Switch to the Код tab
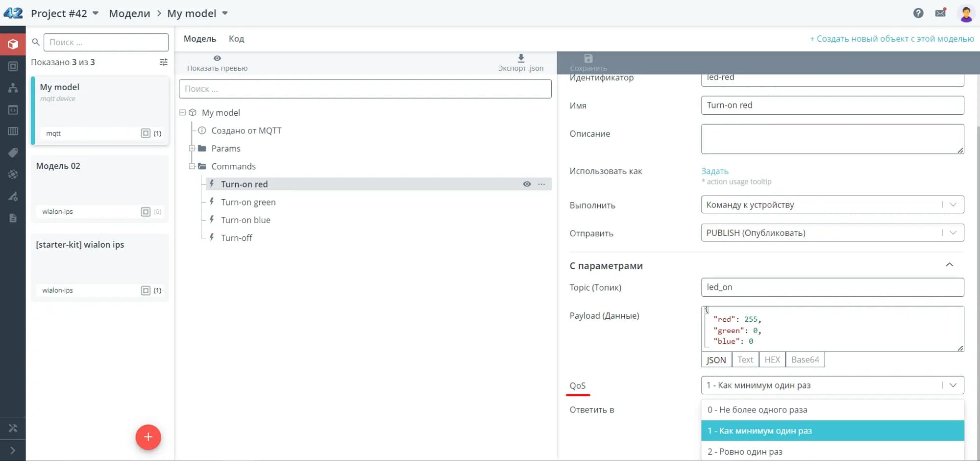 pyautogui.click(x=236, y=39)
